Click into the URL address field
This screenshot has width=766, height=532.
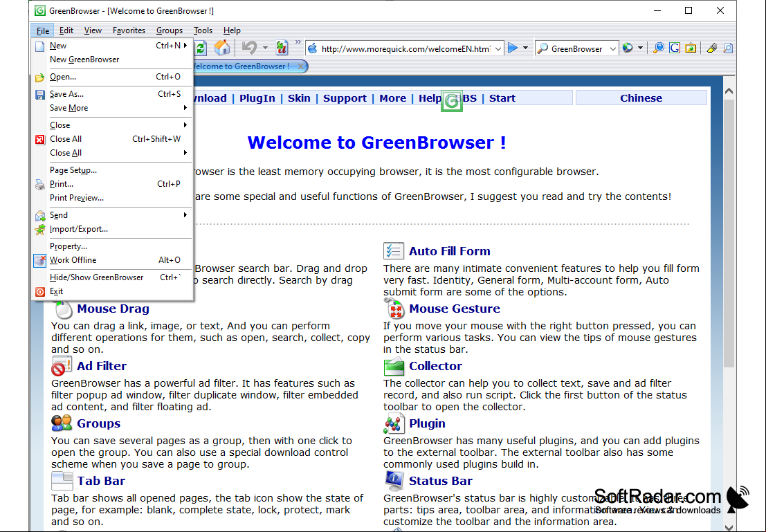(405, 48)
